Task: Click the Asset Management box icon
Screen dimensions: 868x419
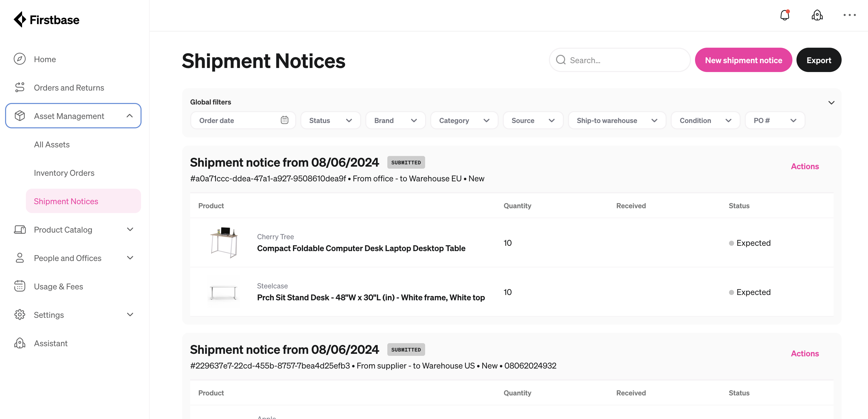Action: click(20, 115)
